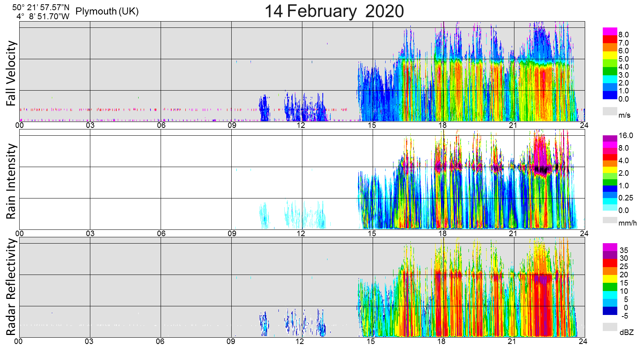
Task: Click the "0.25" value in the Rain Intensity legend
Action: pyautogui.click(x=626, y=198)
